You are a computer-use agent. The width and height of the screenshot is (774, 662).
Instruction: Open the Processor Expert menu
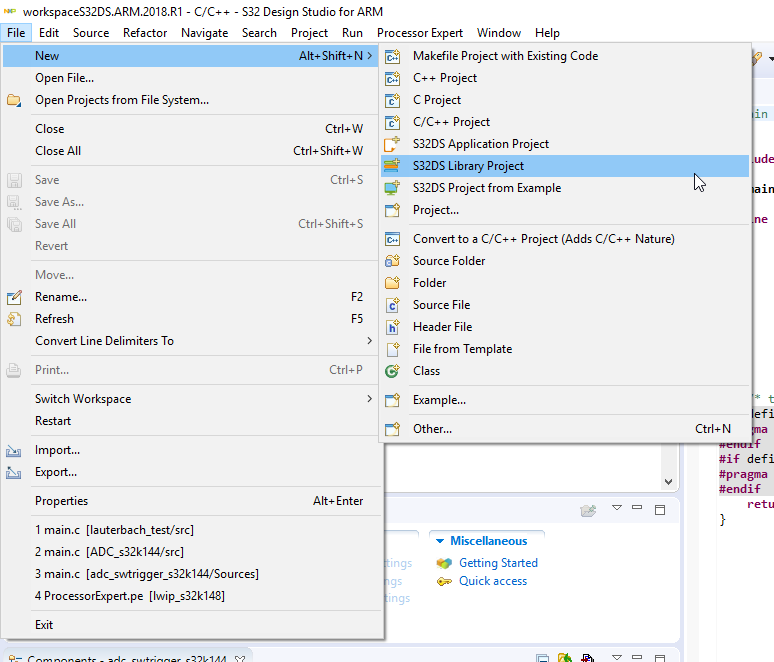coord(420,33)
